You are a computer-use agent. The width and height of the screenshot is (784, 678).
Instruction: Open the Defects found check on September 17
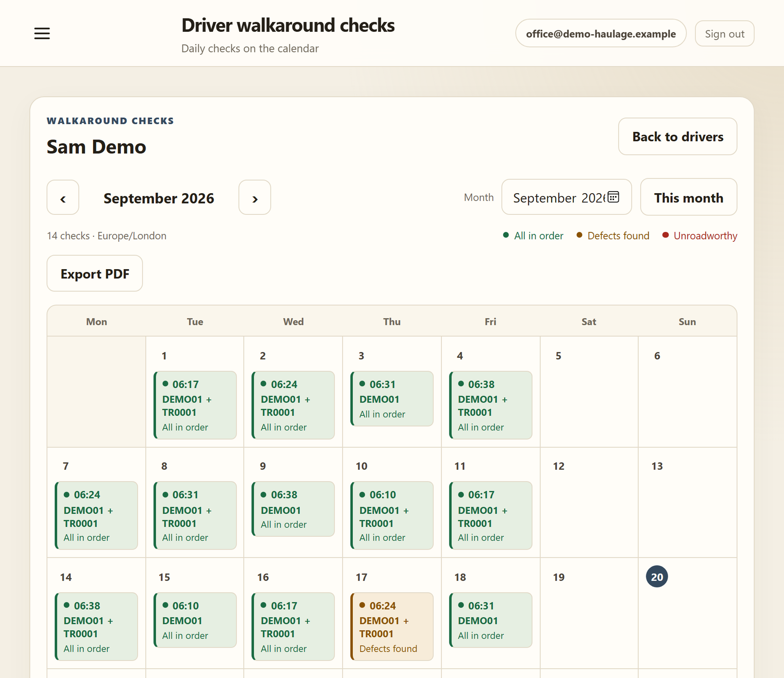392,627
